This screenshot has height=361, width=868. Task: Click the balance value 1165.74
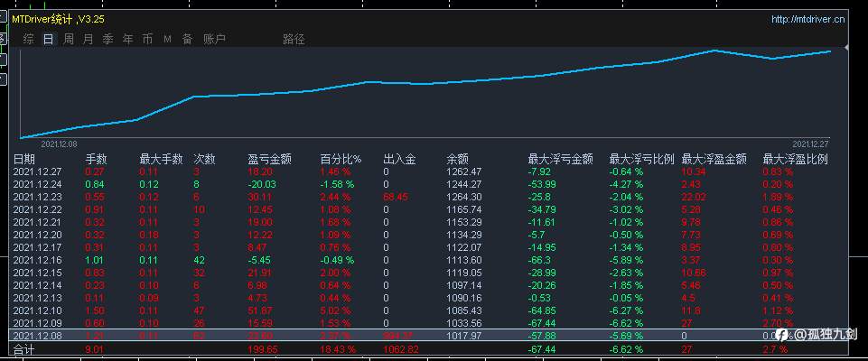(x=464, y=209)
